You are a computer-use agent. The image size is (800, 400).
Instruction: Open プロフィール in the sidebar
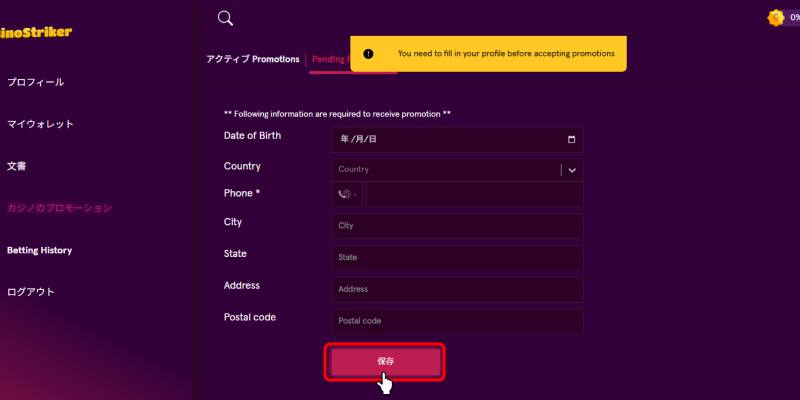(x=35, y=82)
